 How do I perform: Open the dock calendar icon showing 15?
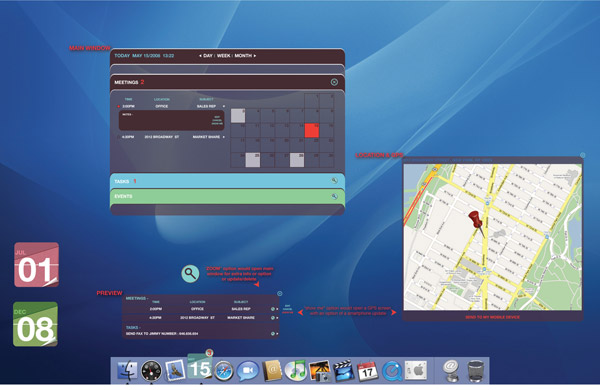tap(200, 367)
